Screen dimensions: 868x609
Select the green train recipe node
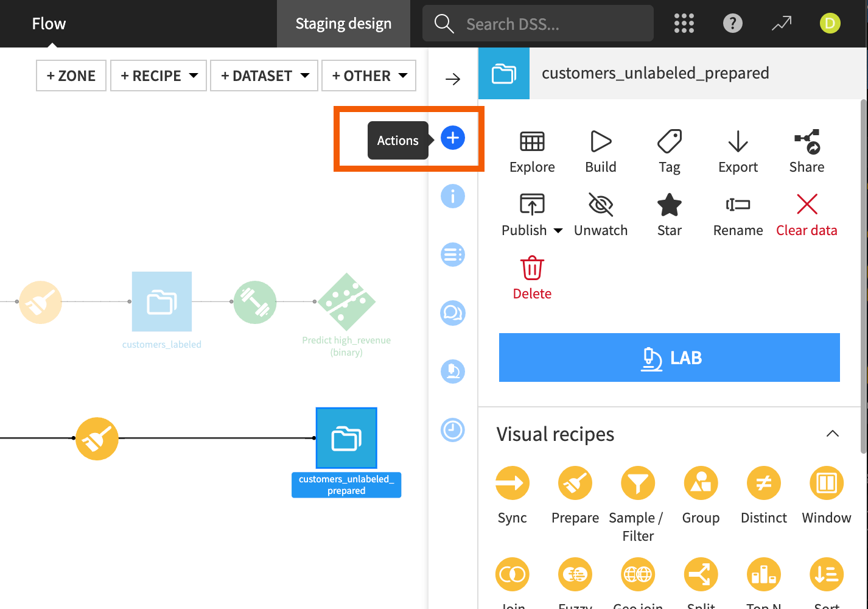255,302
